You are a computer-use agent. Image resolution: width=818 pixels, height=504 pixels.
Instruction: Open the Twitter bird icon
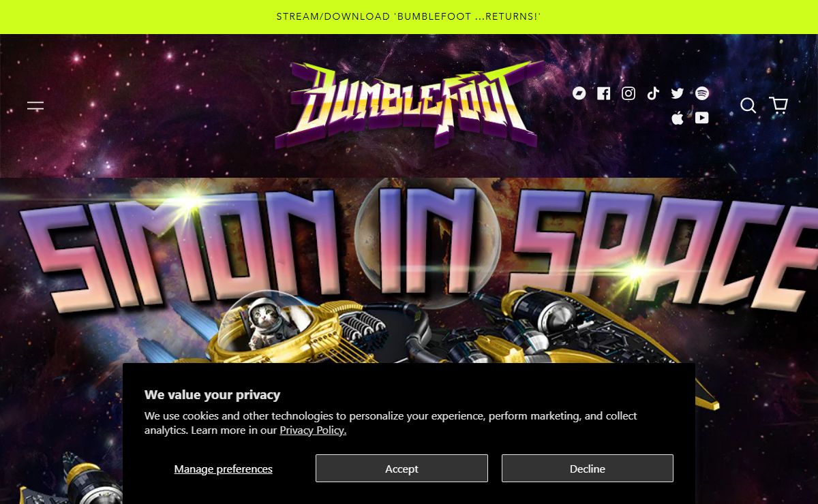[678, 93]
